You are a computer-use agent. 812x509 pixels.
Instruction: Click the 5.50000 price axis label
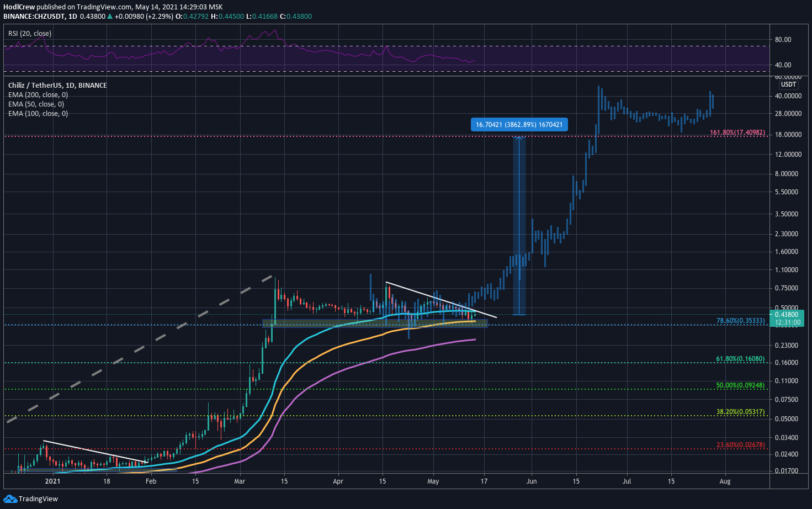pyautogui.click(x=787, y=192)
